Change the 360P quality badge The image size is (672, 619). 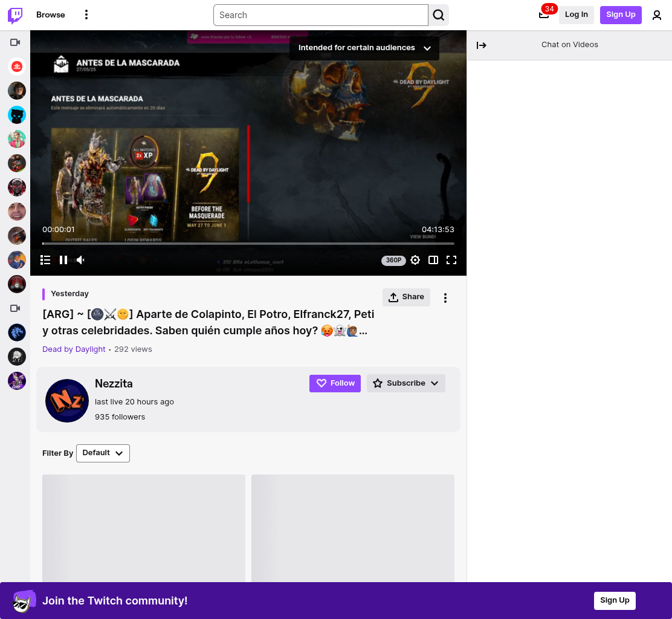point(393,260)
